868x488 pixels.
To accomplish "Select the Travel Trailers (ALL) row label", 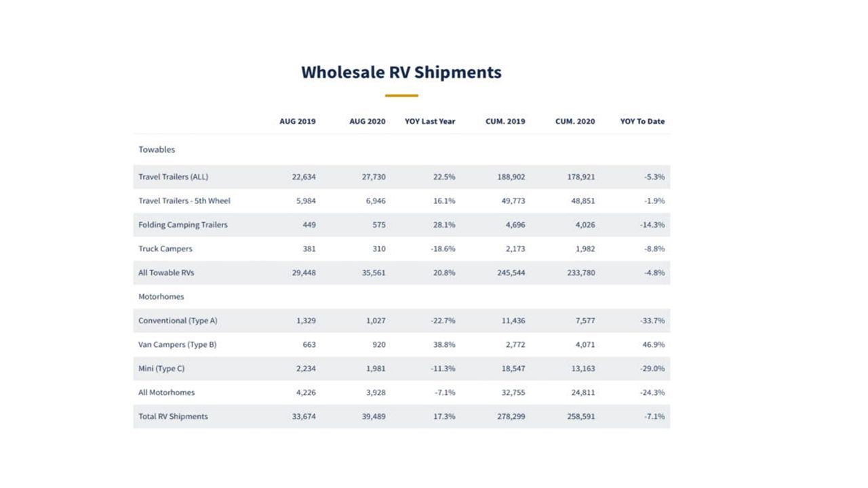I will coord(174,177).
